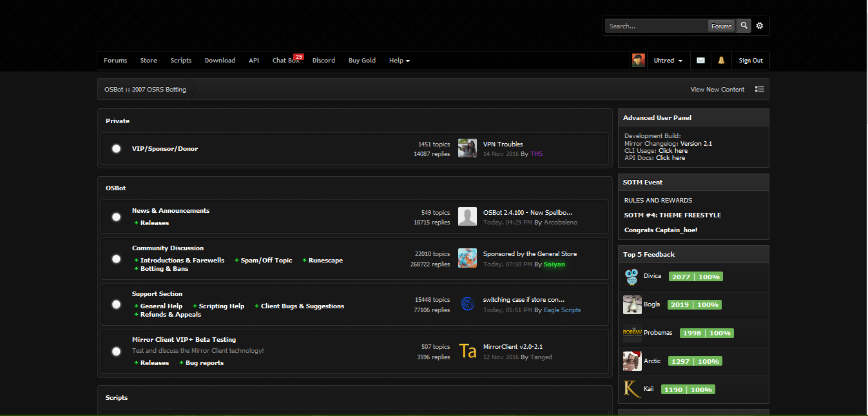Mark Mirror Client VIP+ Beta read icon
868x416 pixels.
point(116,352)
